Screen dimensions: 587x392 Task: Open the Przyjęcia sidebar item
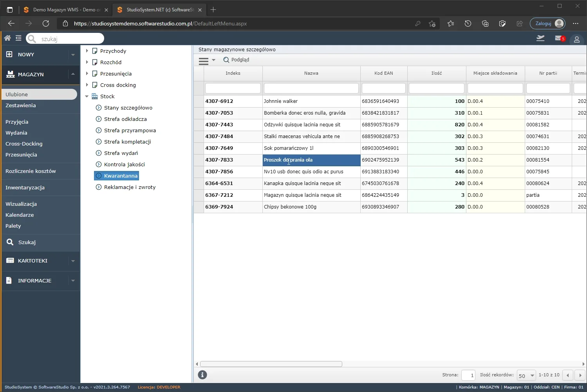pos(17,122)
